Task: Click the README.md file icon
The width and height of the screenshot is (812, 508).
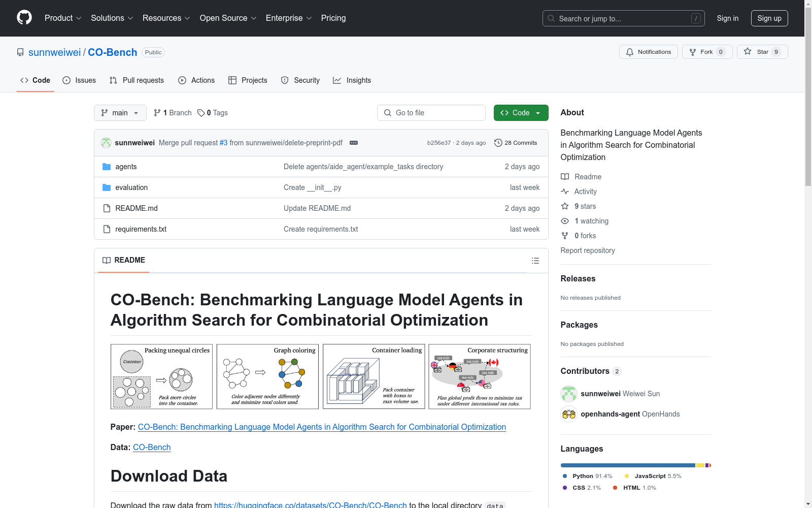Action: [107, 208]
